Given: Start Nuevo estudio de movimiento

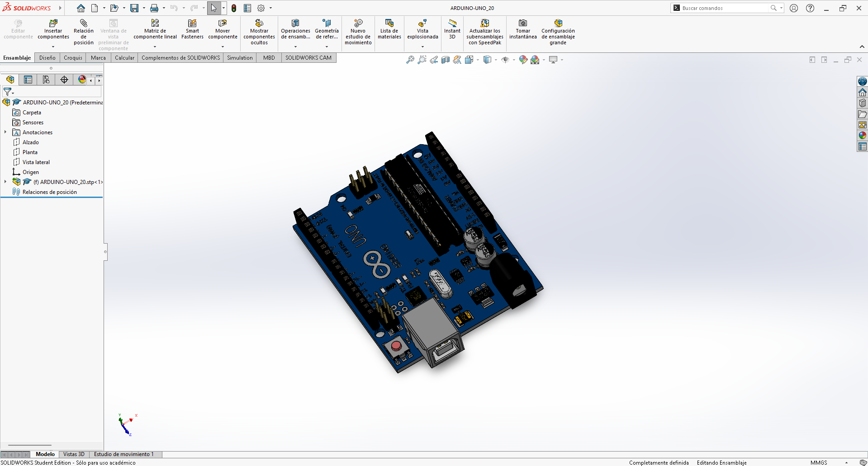Looking at the screenshot, I should (358, 32).
